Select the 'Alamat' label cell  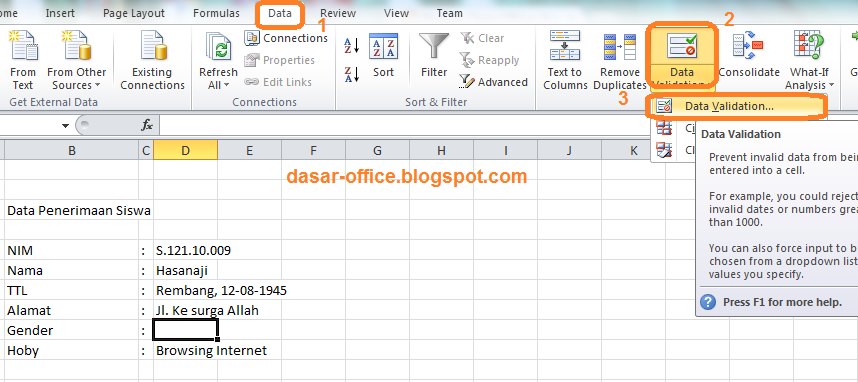click(x=72, y=310)
